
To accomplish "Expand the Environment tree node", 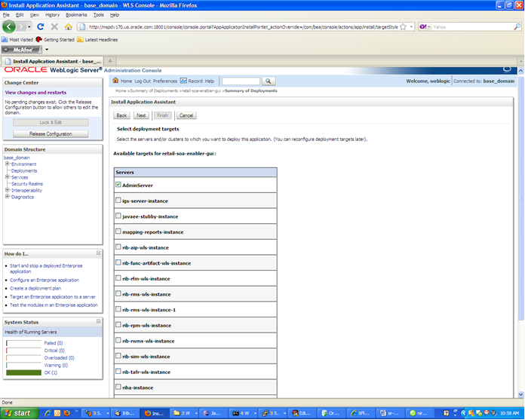I will pos(7,164).
